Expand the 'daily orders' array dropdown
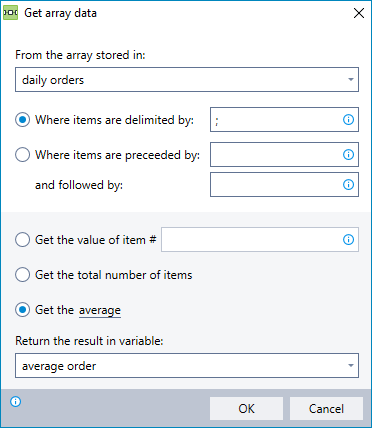Image resolution: width=372 pixels, height=428 pixels. (x=351, y=80)
